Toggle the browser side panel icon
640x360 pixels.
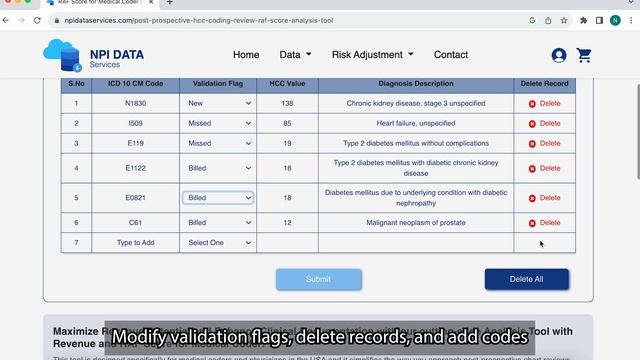point(599,20)
